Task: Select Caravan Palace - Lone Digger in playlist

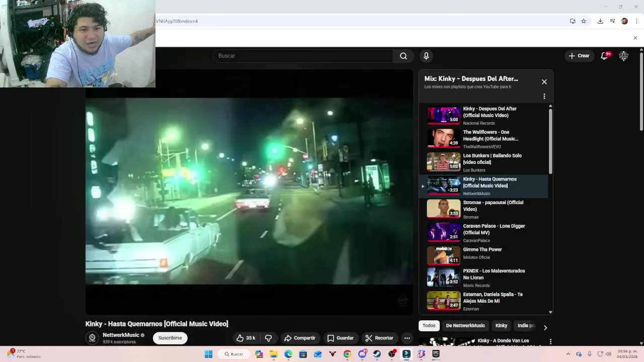Action: (x=484, y=233)
